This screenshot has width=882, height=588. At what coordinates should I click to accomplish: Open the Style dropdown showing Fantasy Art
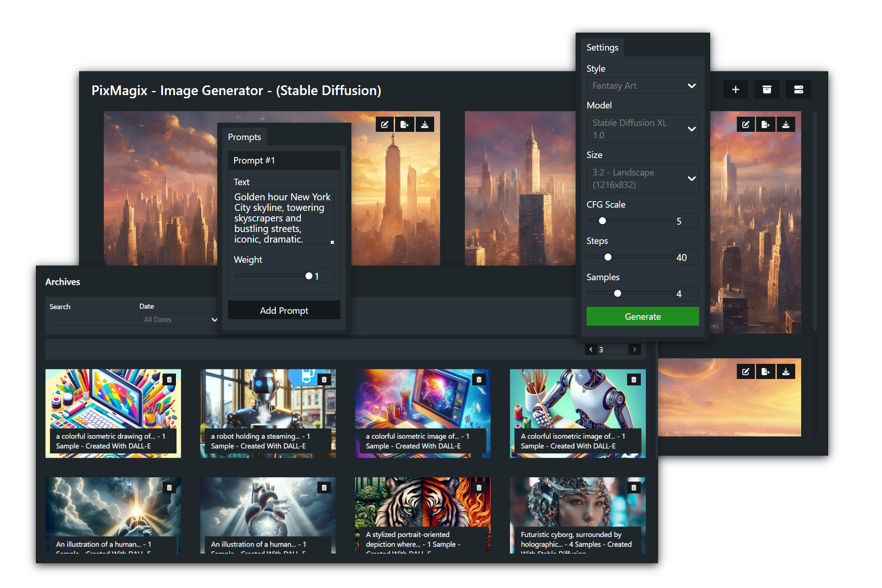pos(643,85)
